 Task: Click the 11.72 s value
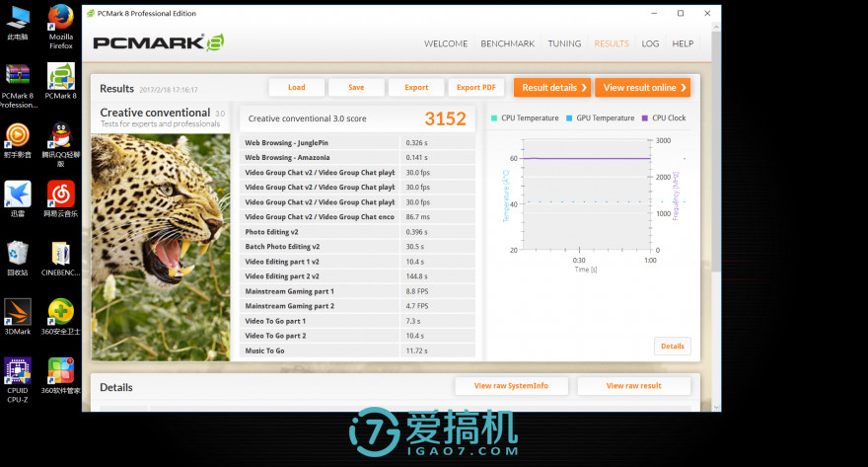(416, 350)
